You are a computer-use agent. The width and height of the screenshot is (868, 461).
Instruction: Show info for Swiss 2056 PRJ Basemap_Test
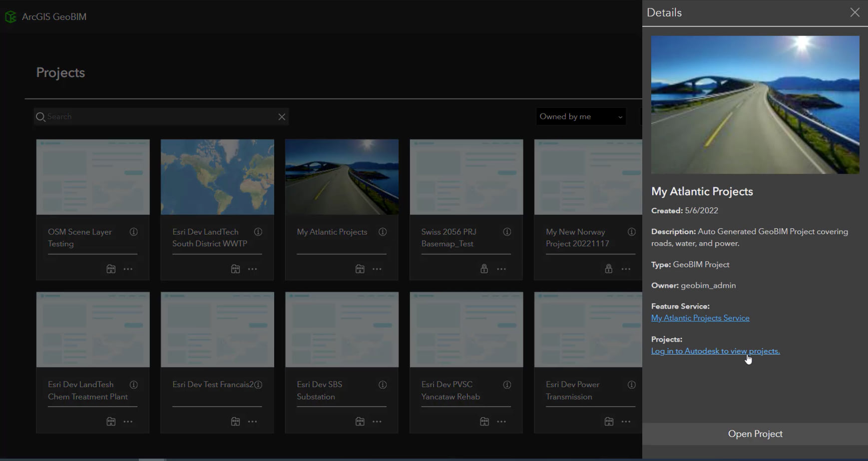pyautogui.click(x=507, y=232)
